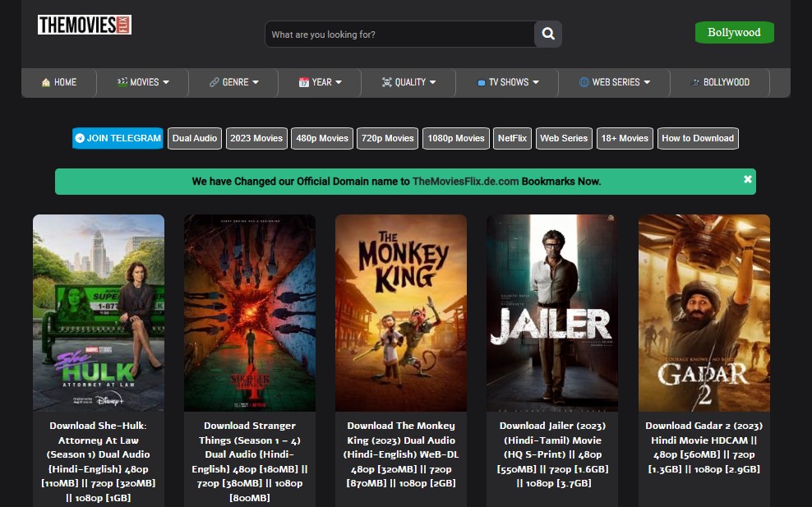Click the globe icon beside WEB SERIES
Screen dimensions: 812x507
584,82
